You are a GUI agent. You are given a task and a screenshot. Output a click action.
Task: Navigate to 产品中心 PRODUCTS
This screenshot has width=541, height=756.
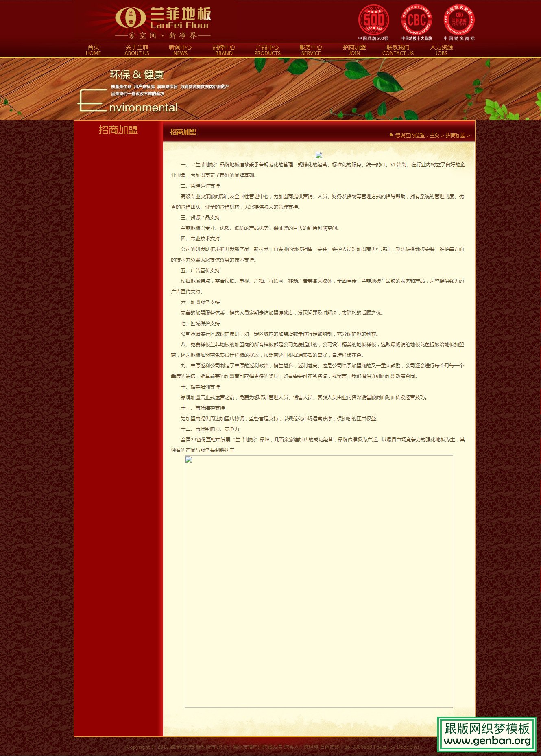click(x=267, y=50)
